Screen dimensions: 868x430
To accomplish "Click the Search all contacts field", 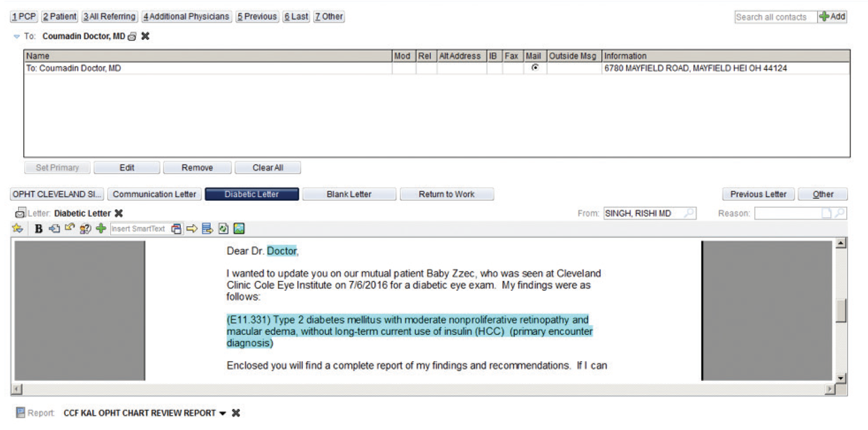I will click(775, 17).
